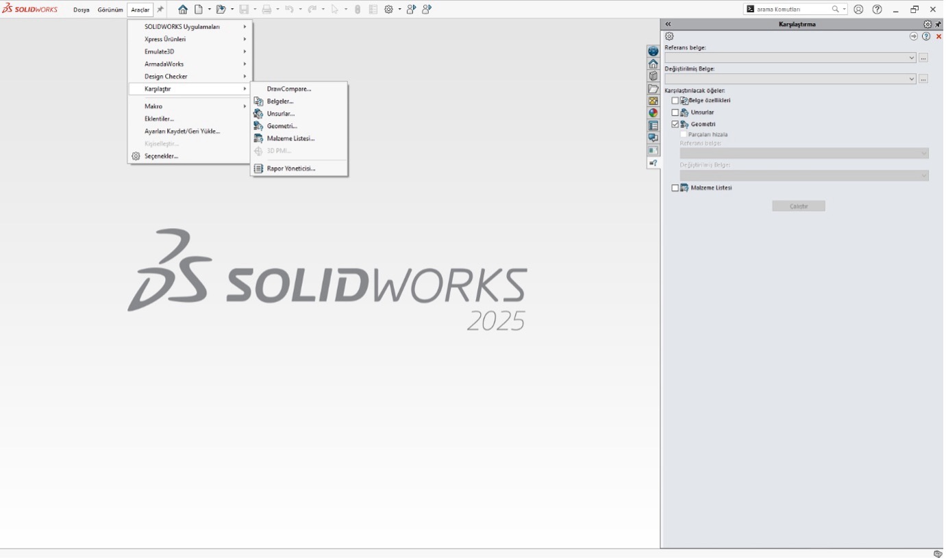Open the Custom Properties task pane

click(x=654, y=125)
